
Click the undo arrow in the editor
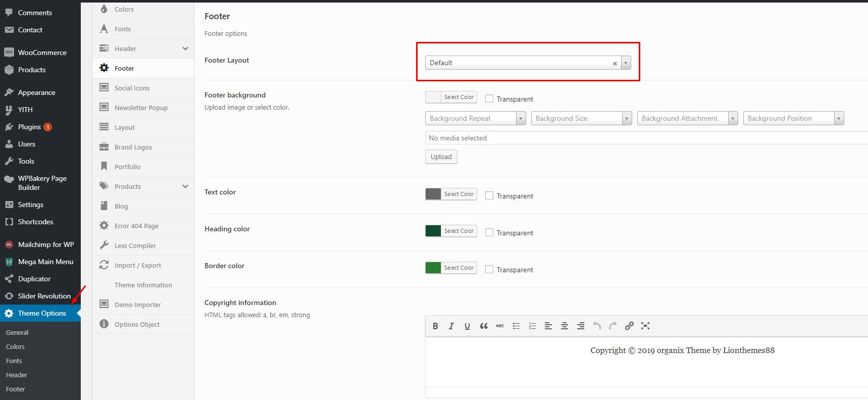click(597, 326)
